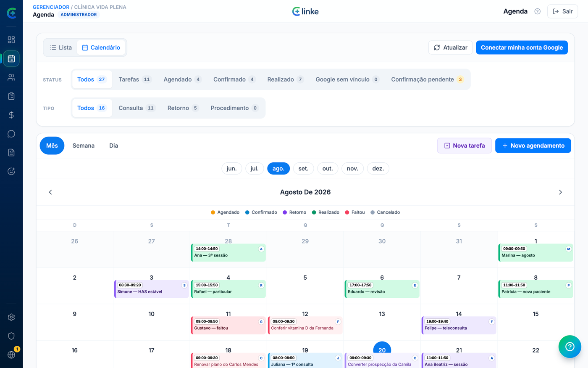The image size is (588, 368).
Task: Open the chat bubble sidebar icon
Action: click(11, 134)
